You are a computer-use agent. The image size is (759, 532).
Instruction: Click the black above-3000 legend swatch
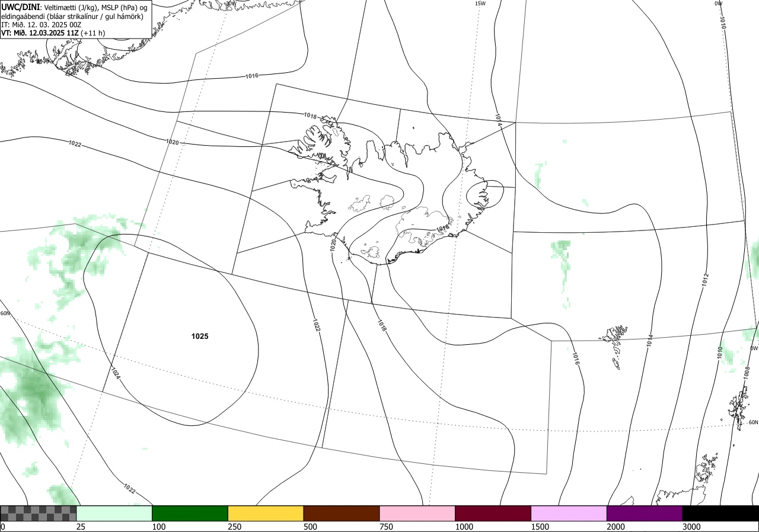[x=720, y=513]
